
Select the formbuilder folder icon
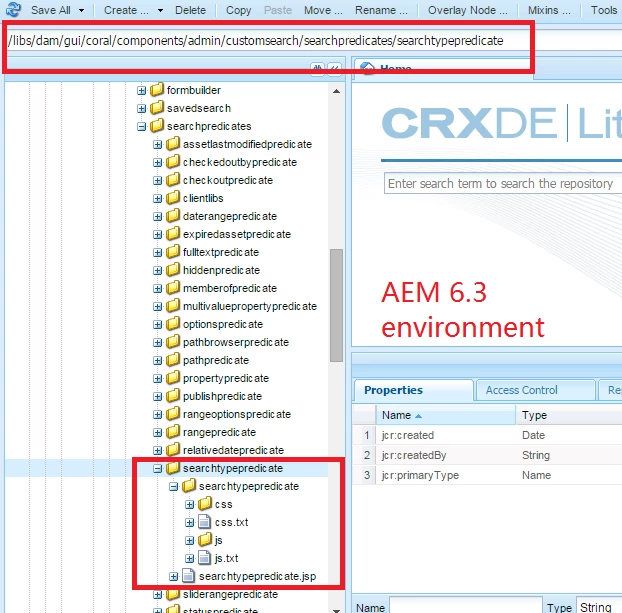(157, 90)
